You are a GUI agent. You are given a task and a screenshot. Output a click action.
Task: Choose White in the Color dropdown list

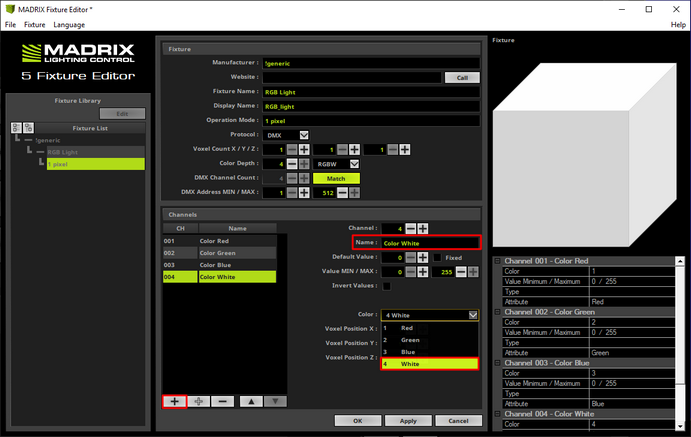[430, 364]
